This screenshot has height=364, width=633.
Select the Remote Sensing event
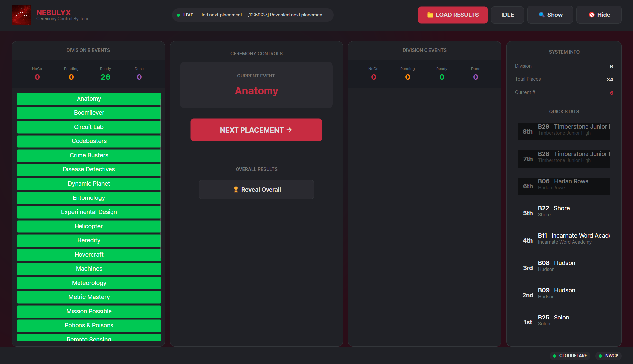tap(89, 338)
